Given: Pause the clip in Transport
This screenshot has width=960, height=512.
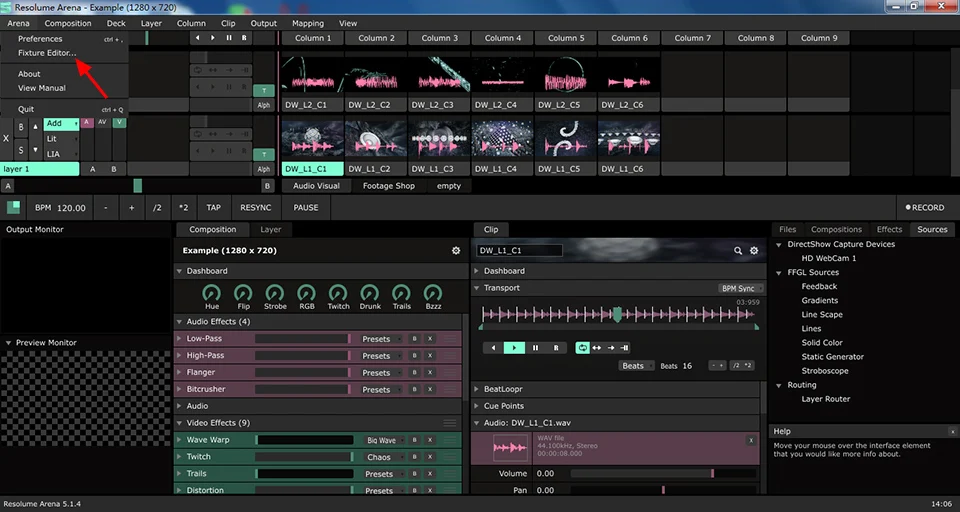Looking at the screenshot, I should click(535, 348).
